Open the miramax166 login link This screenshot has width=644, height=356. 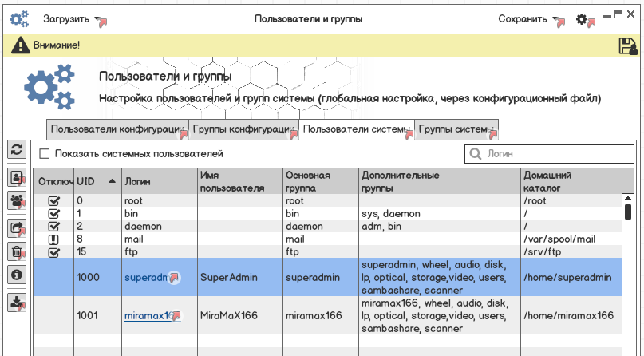147,315
